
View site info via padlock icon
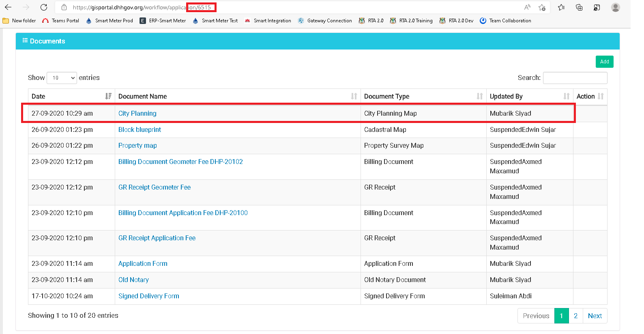(64, 7)
